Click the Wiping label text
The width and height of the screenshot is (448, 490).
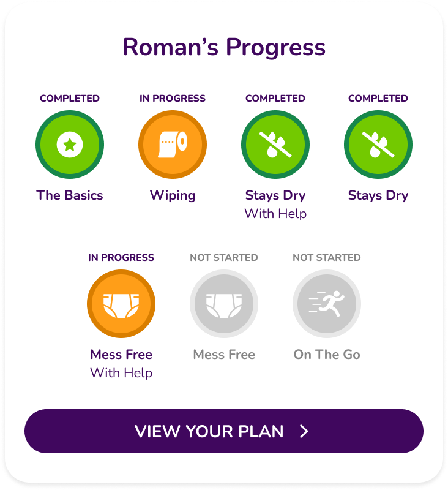tap(173, 195)
